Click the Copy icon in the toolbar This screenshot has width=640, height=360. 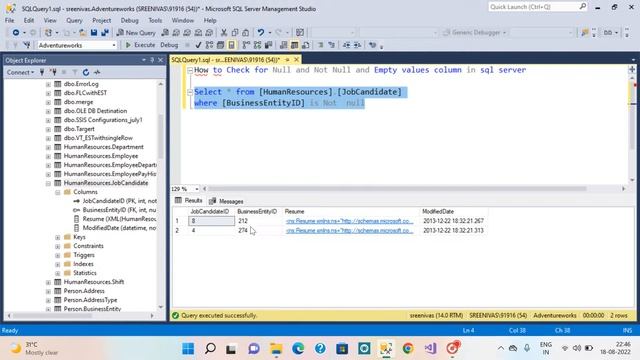pos(235,33)
